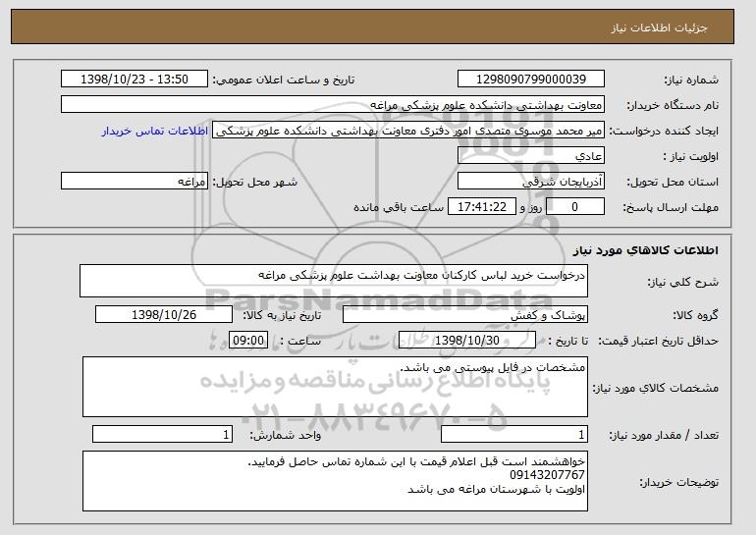Click the تعداد / مقدار مورد نیاز field

514,434
